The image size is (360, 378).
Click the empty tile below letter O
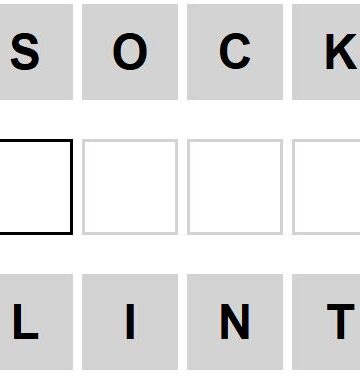point(130,187)
